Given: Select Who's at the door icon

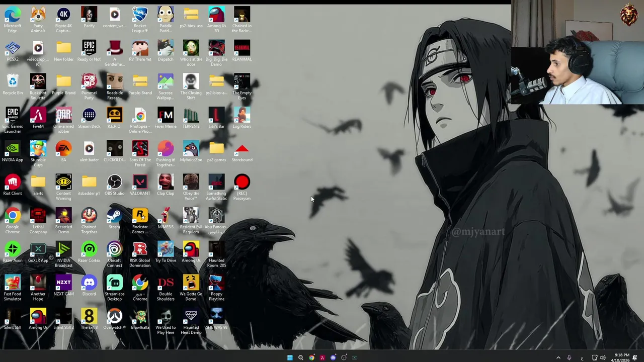Looking at the screenshot, I should pyautogui.click(x=191, y=53).
